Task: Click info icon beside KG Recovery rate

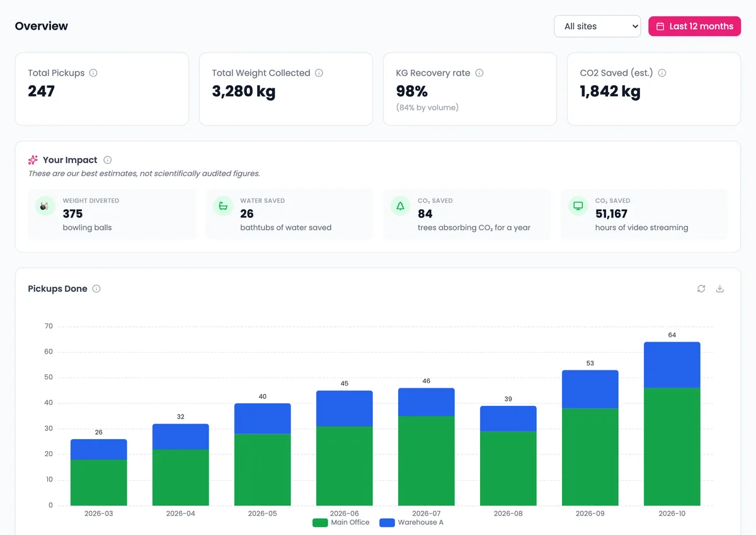Action: [x=479, y=73]
